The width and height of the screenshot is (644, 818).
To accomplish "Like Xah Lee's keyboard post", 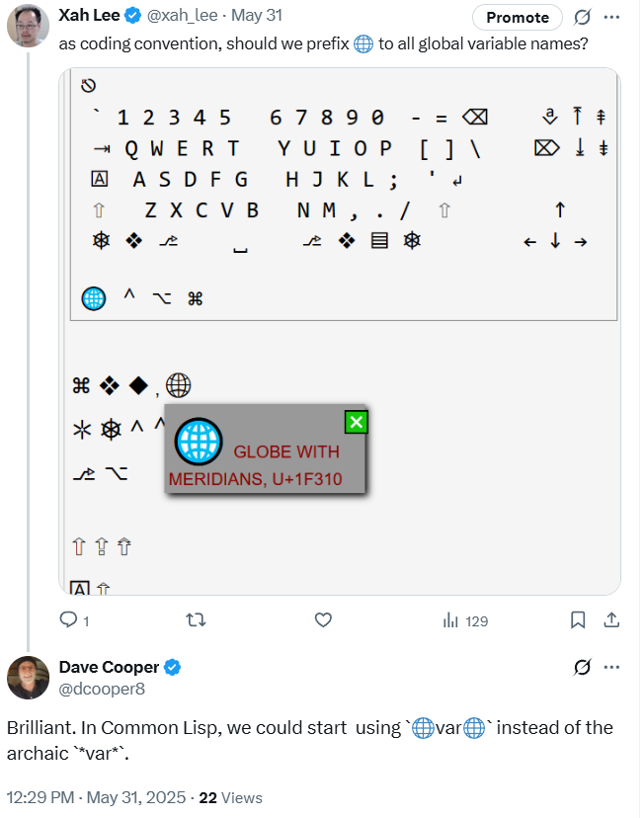I will pyautogui.click(x=323, y=620).
